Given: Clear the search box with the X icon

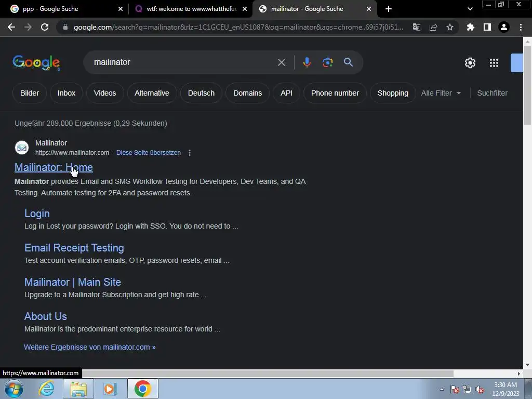Looking at the screenshot, I should point(282,62).
